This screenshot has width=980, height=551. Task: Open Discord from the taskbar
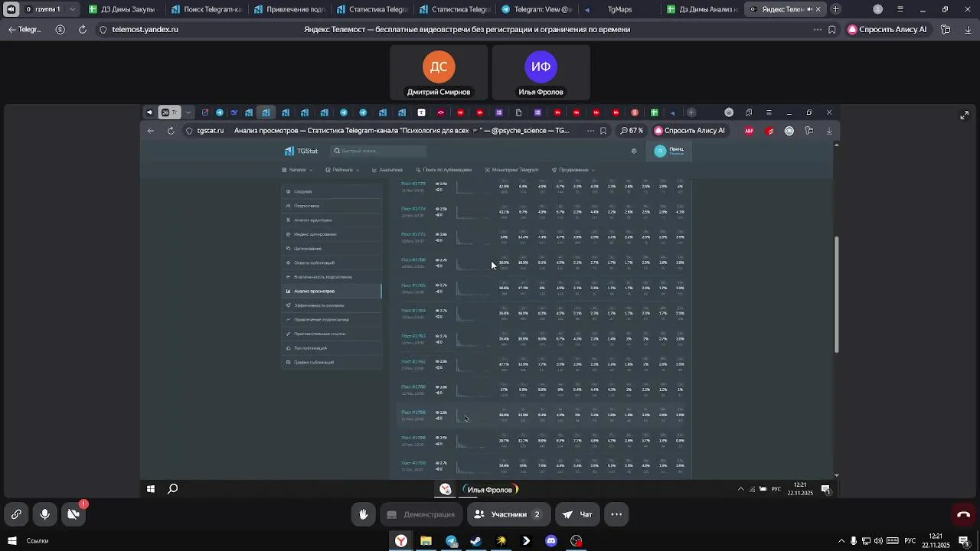(x=551, y=541)
